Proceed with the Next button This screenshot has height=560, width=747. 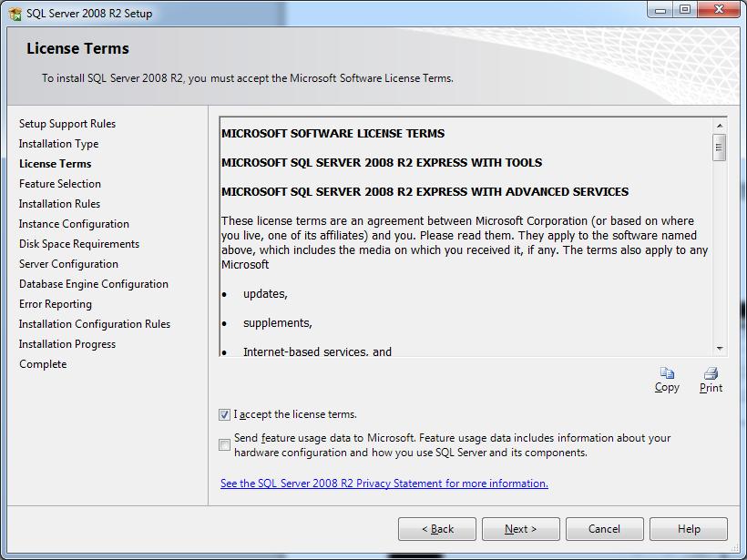tap(521, 529)
